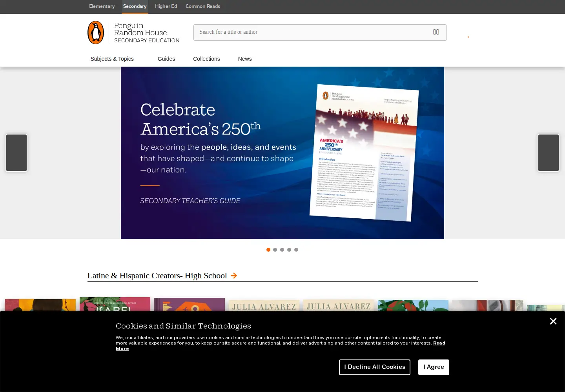Open the Elementary tab
The image size is (565, 392).
coord(102,6)
